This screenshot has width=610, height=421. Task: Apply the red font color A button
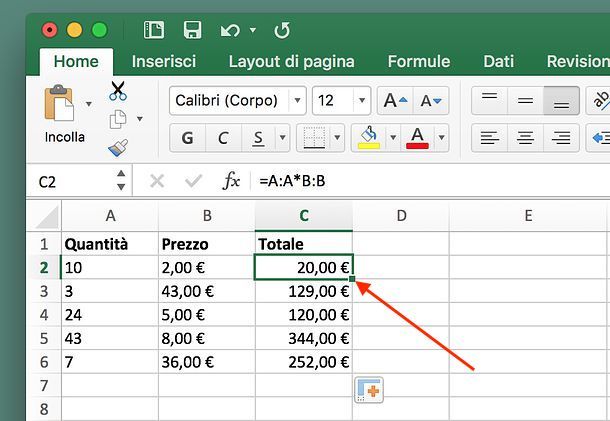click(x=417, y=138)
